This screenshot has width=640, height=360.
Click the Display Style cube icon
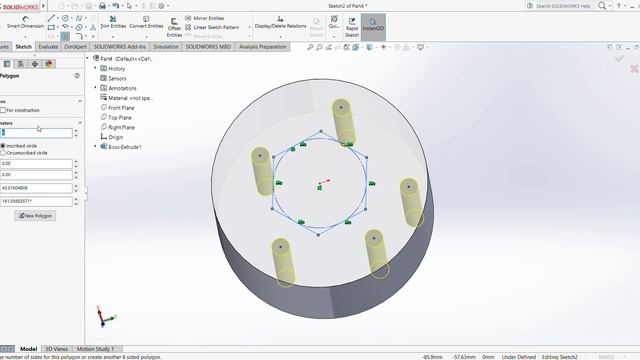pyautogui.click(x=369, y=47)
